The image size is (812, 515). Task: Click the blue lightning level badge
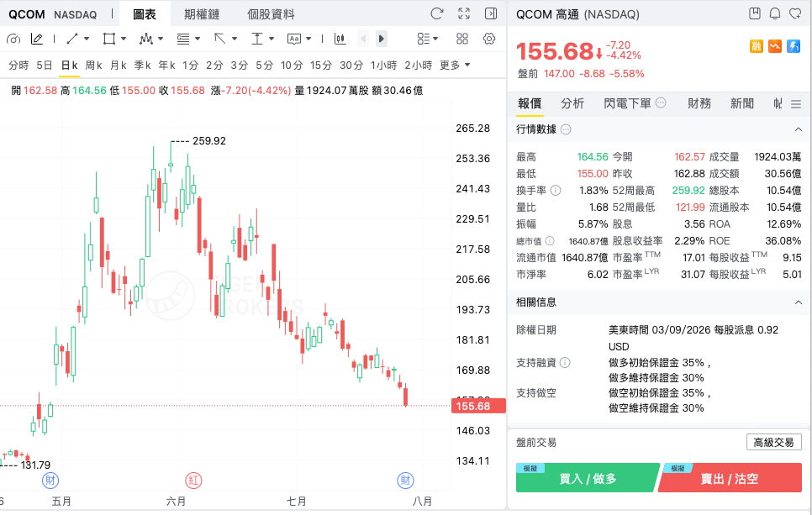794,46
